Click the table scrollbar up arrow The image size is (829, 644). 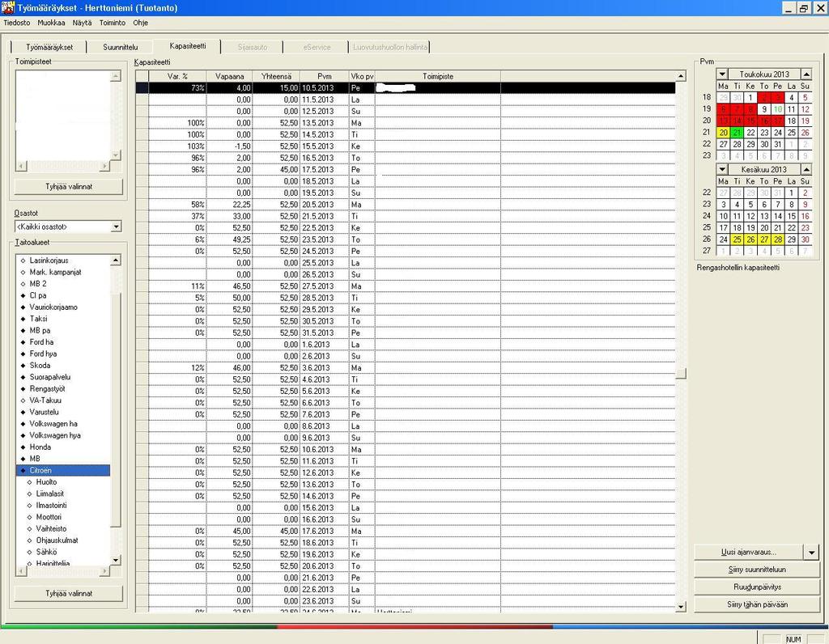(681, 76)
